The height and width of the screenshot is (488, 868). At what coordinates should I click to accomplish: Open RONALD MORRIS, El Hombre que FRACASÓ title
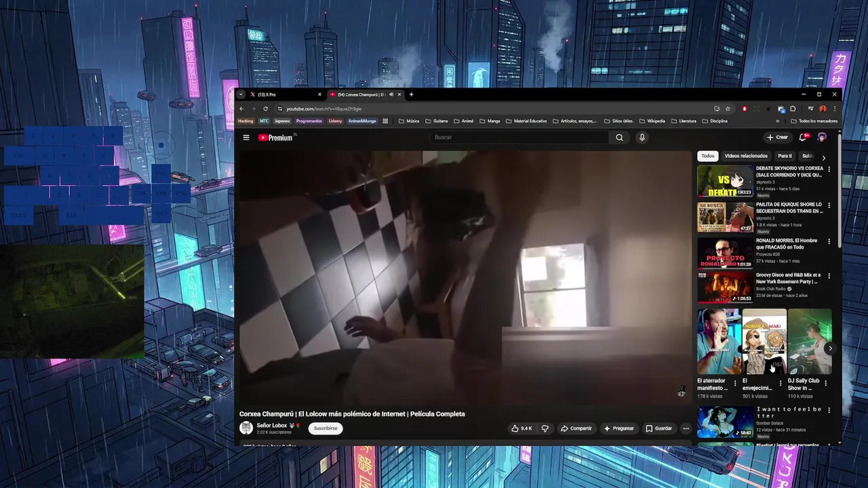point(787,244)
